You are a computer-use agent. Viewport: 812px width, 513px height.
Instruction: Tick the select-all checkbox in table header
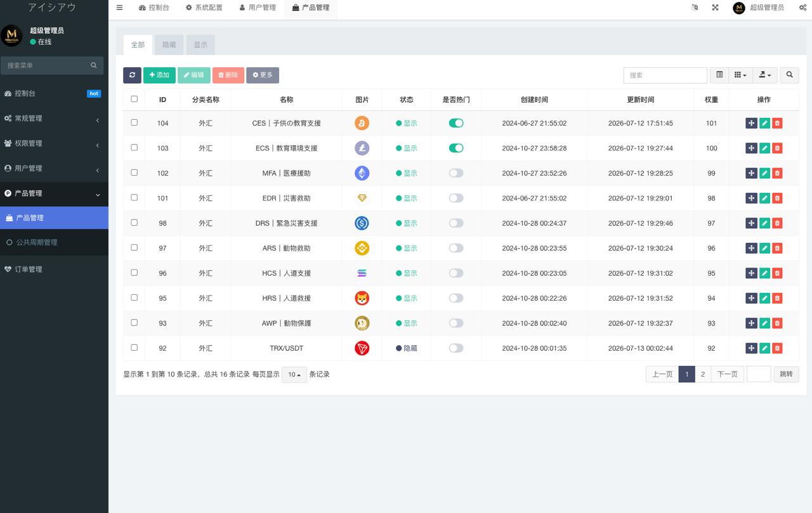[x=134, y=99]
